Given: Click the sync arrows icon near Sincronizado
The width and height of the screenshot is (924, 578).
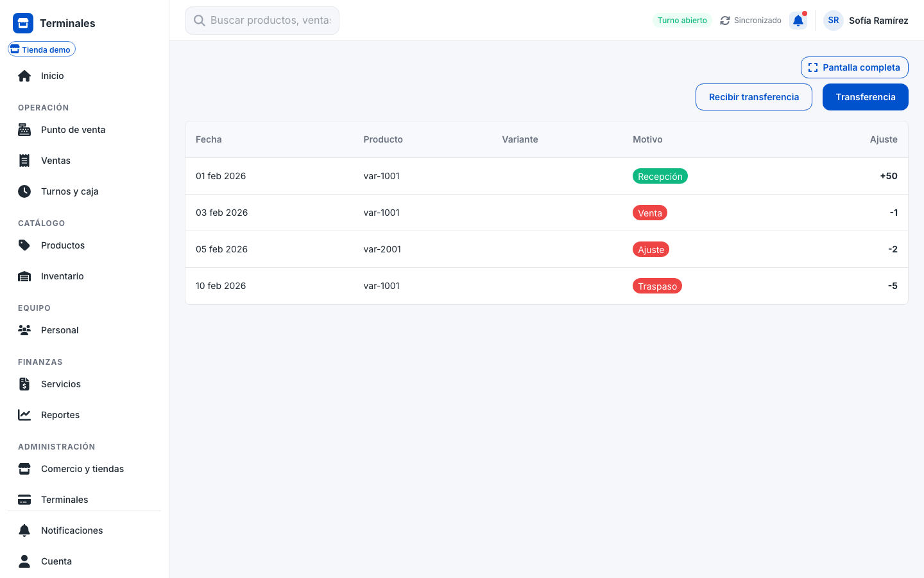Looking at the screenshot, I should click(x=725, y=21).
